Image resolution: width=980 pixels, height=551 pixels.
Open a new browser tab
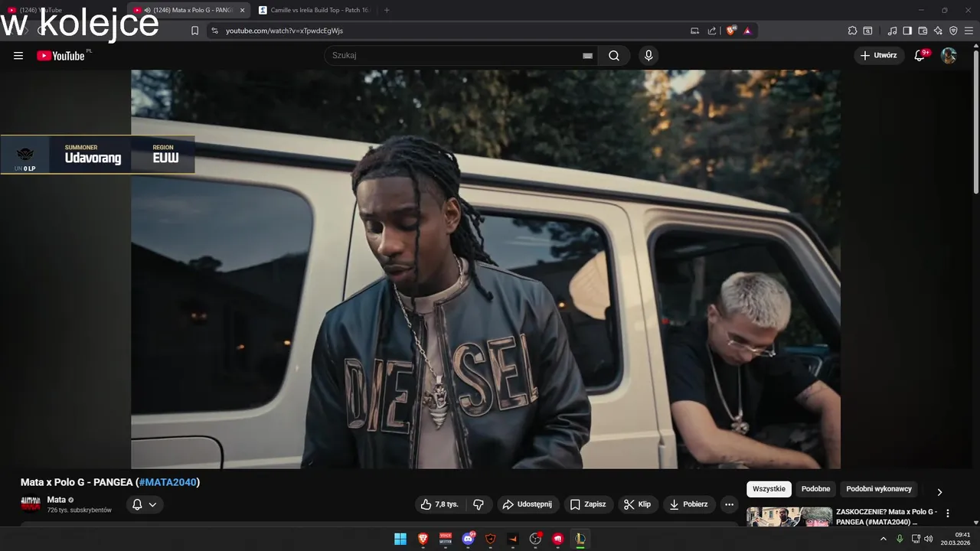click(x=387, y=10)
